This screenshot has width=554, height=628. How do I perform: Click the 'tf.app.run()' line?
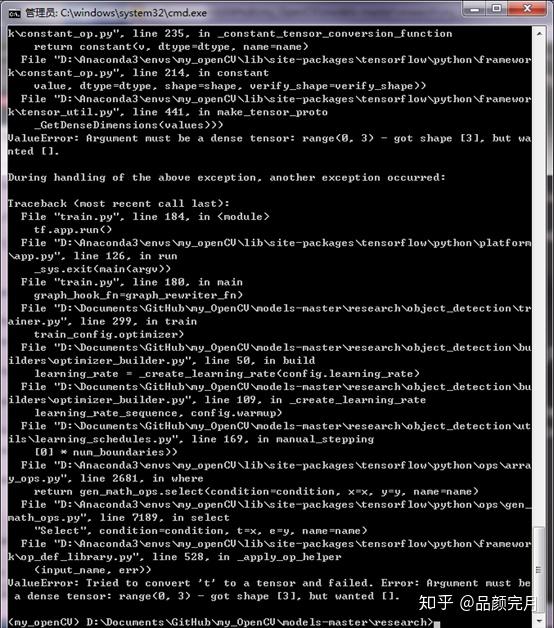tap(73, 230)
